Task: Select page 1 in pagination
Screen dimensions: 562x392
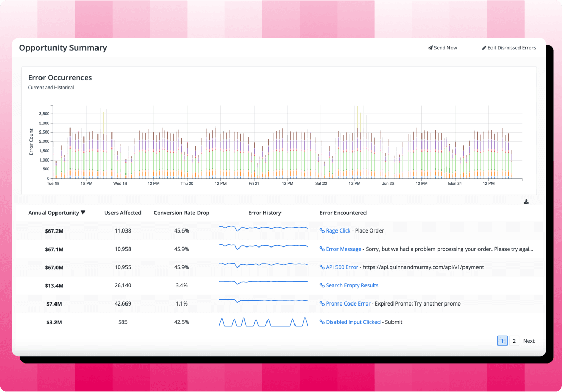Action: tap(502, 341)
